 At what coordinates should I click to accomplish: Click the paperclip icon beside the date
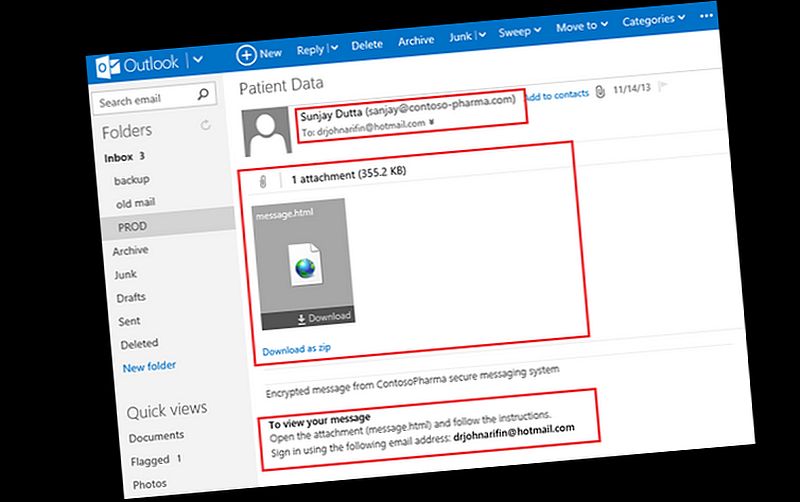(600, 92)
